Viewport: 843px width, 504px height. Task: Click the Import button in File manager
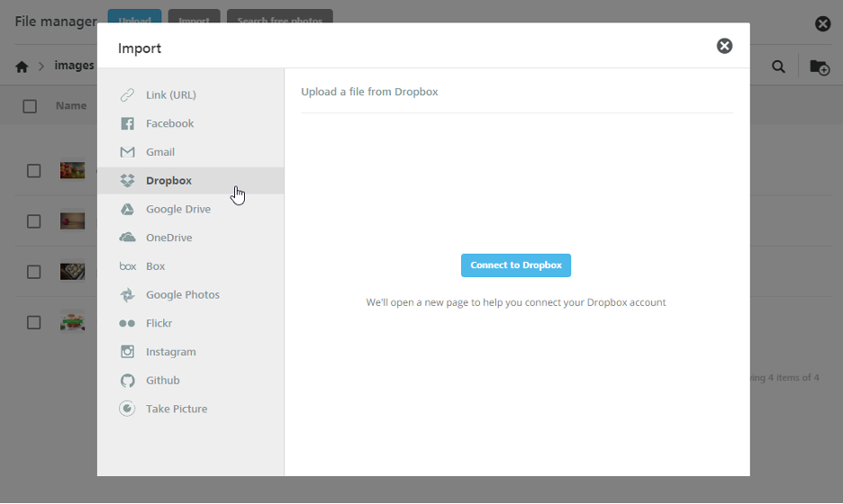[194, 16]
